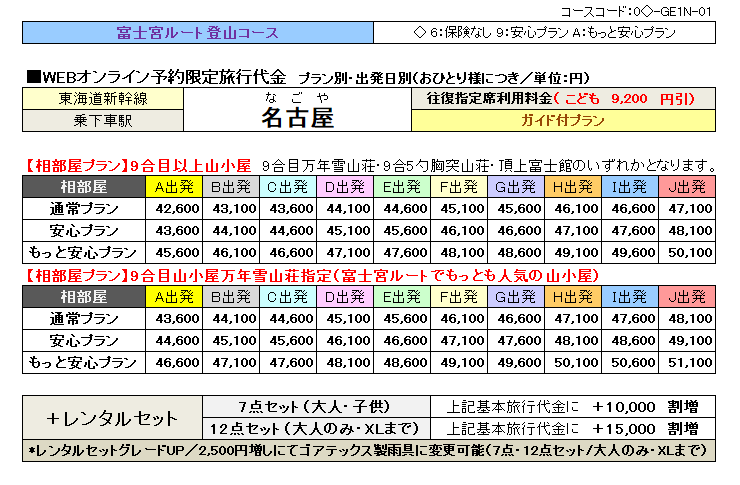740x485 pixels.
Task: Click J出発 安心プラン price 49,100 in 万年雪山荘指定 table
Action: [x=690, y=341]
